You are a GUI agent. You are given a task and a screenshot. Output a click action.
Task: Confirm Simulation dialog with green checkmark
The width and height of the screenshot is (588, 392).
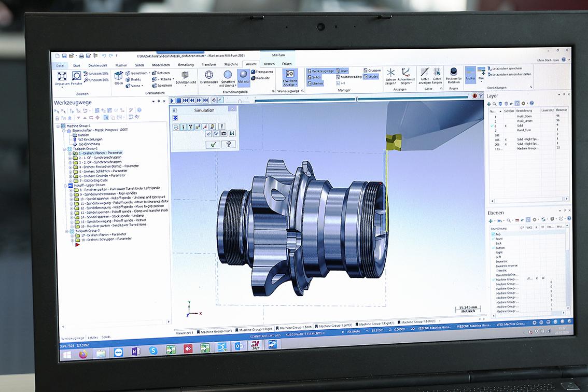pos(212,145)
